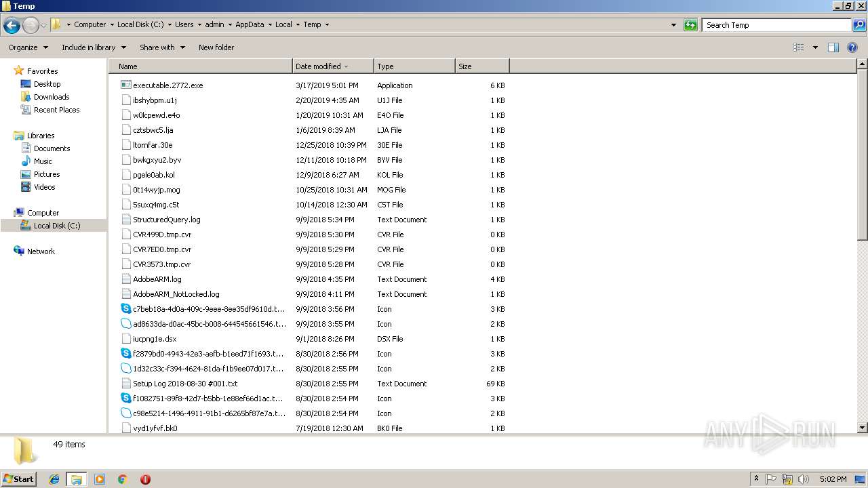
Task: Select Libraries in navigation pane
Action: pos(41,136)
